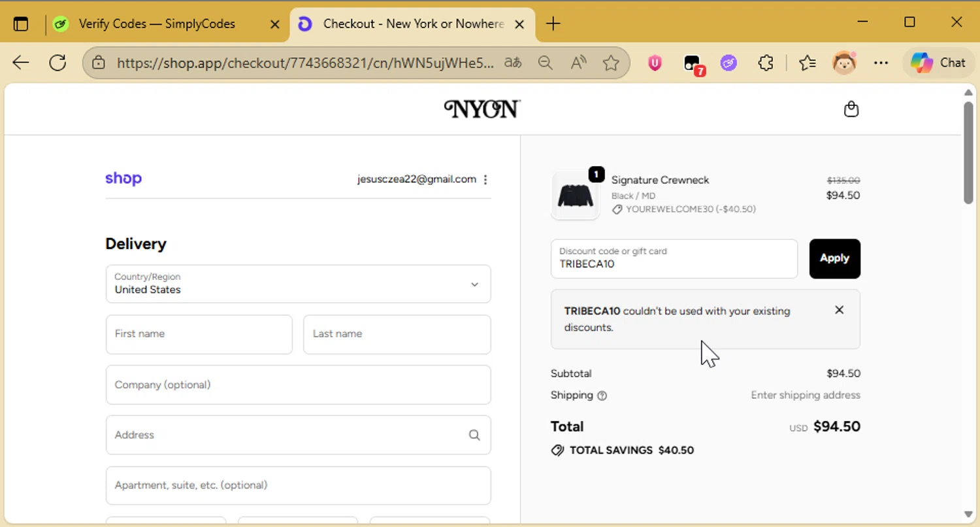Image resolution: width=980 pixels, height=527 pixels.
Task: Apply the discount code
Action: click(x=835, y=258)
